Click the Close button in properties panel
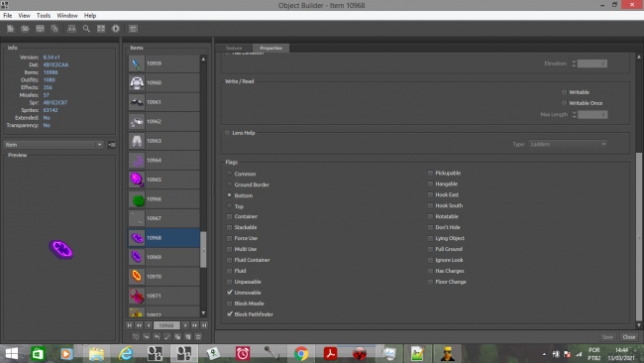 point(629,336)
